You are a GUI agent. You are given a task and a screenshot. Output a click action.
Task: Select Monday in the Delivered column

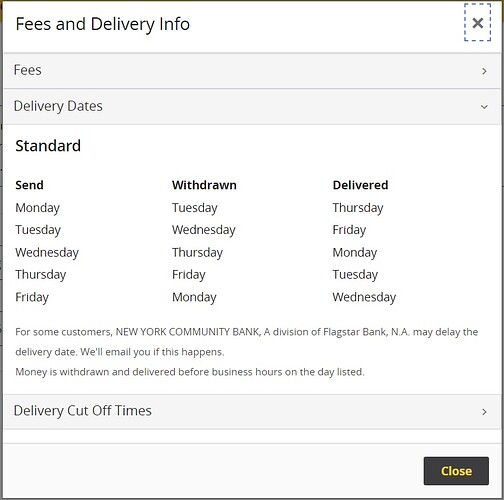pos(355,252)
